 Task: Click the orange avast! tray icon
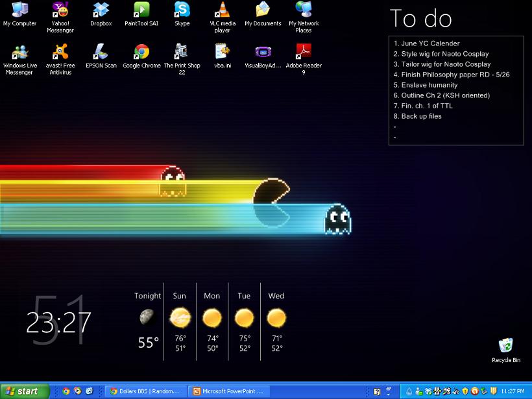tap(475, 391)
